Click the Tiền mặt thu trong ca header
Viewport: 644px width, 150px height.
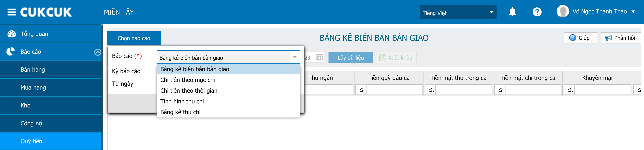pyautogui.click(x=458, y=78)
